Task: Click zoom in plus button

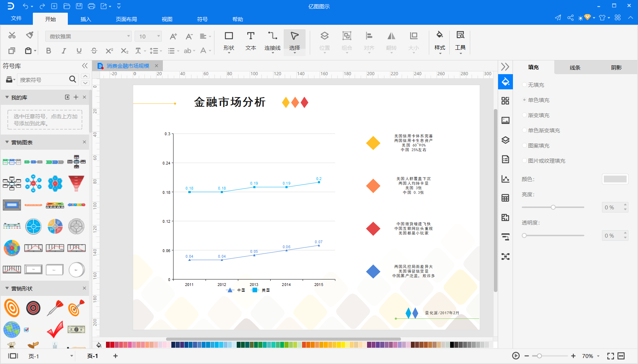Action: point(573,356)
